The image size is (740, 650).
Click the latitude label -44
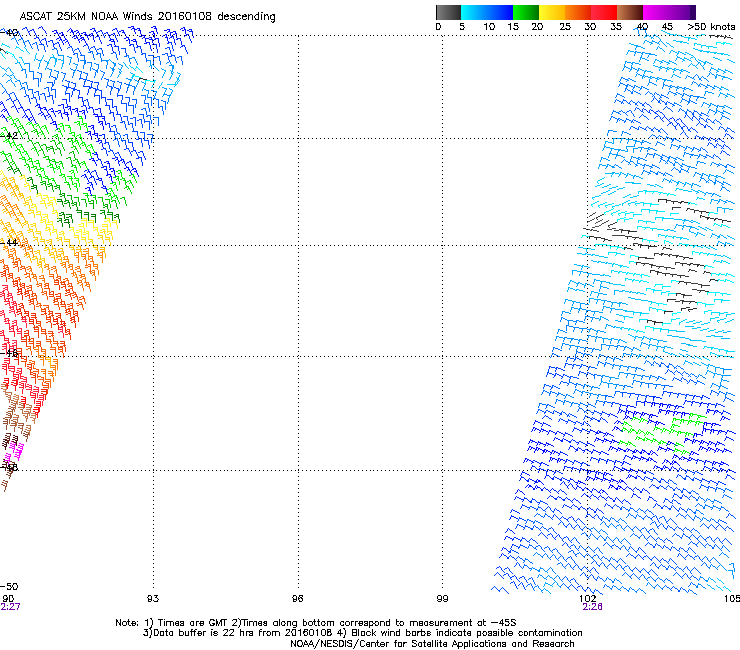9,243
